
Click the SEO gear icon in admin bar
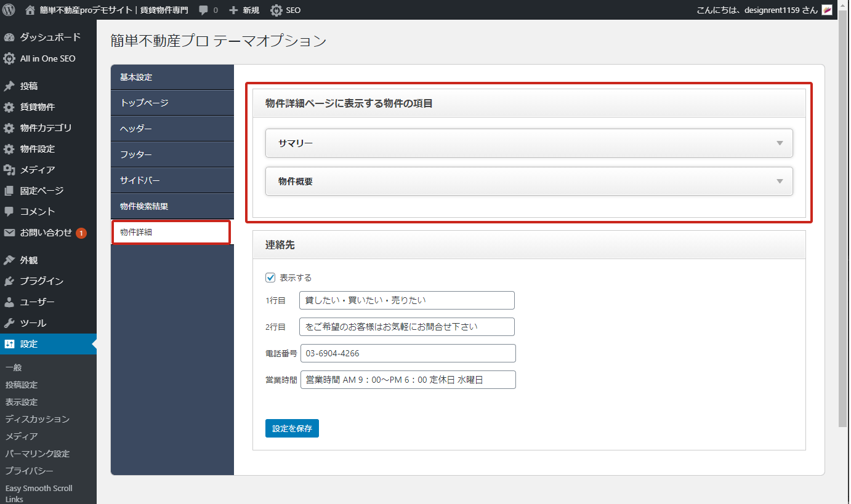pos(276,10)
